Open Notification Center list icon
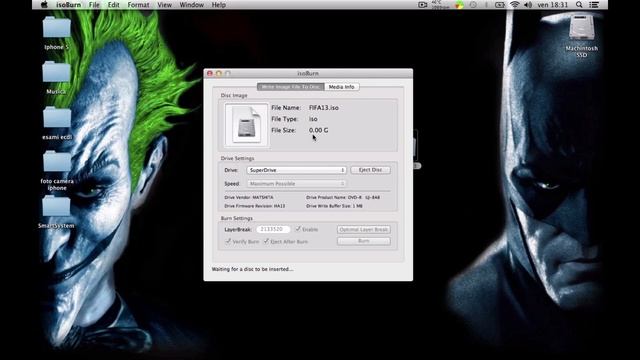640x360 pixels. [594, 5]
